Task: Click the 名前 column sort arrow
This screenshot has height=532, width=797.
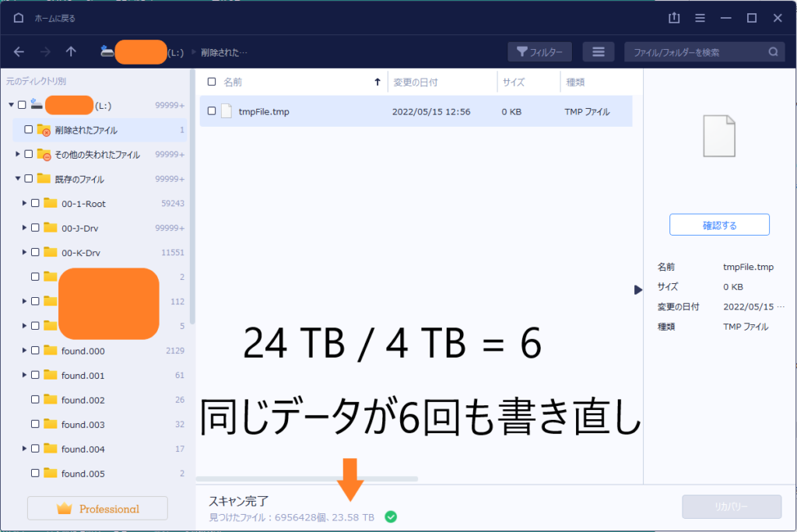Action: tap(377, 81)
